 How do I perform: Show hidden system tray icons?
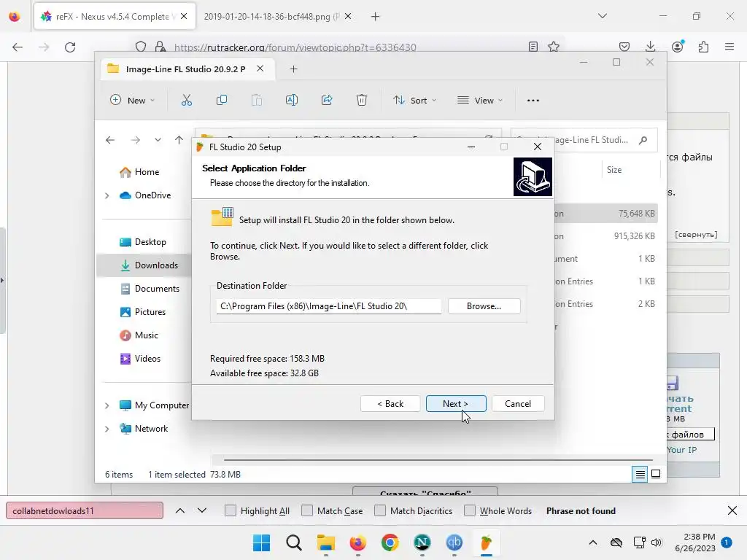[592, 542]
